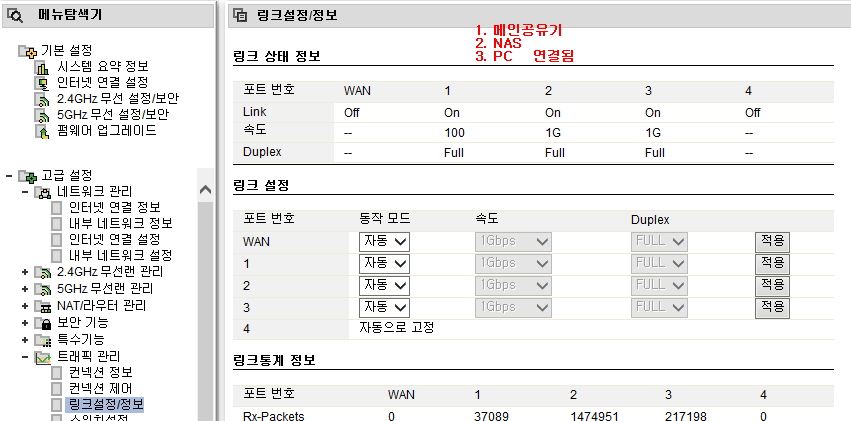Click the 특수기능 folder icon

coord(43,341)
